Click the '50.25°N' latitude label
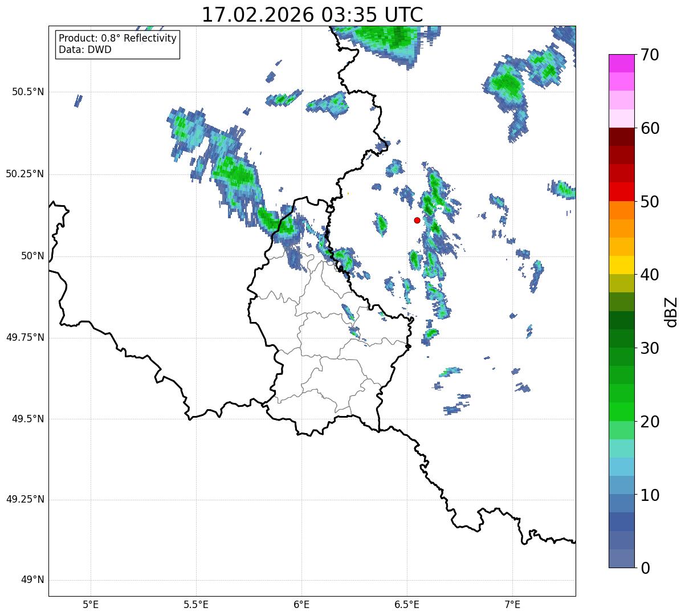The width and height of the screenshot is (685, 616). 25,174
